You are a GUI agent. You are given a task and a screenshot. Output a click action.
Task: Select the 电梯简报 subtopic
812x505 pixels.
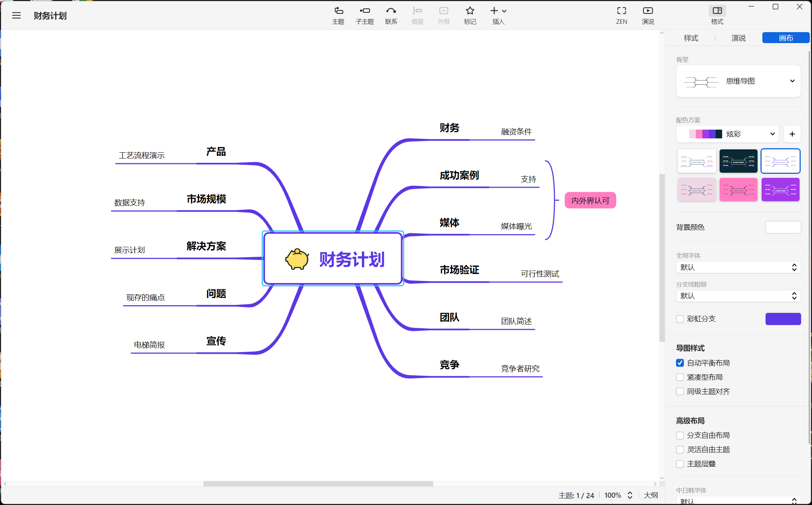tap(149, 345)
